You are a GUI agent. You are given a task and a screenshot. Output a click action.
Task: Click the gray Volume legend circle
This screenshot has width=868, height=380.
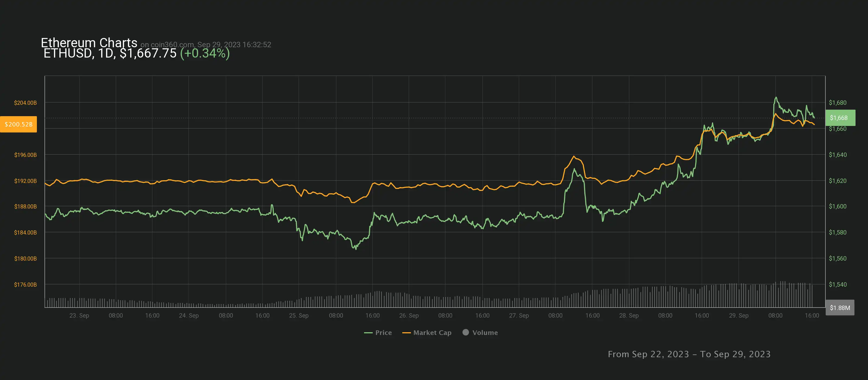pos(466,332)
